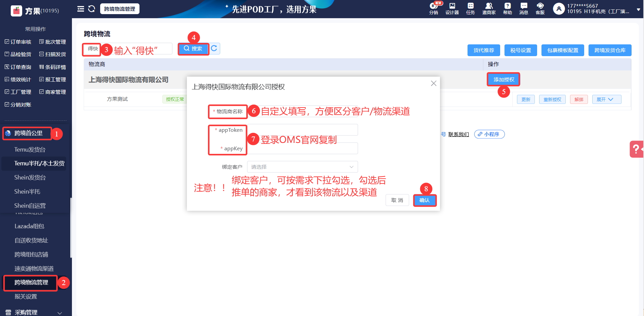Click the red 解绑 unbind button
Image resolution: width=644 pixels, height=316 pixels.
[579, 100]
